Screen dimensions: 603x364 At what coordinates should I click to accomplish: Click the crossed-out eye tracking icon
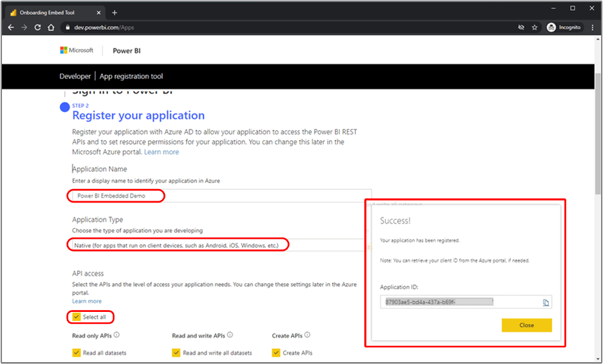[521, 27]
